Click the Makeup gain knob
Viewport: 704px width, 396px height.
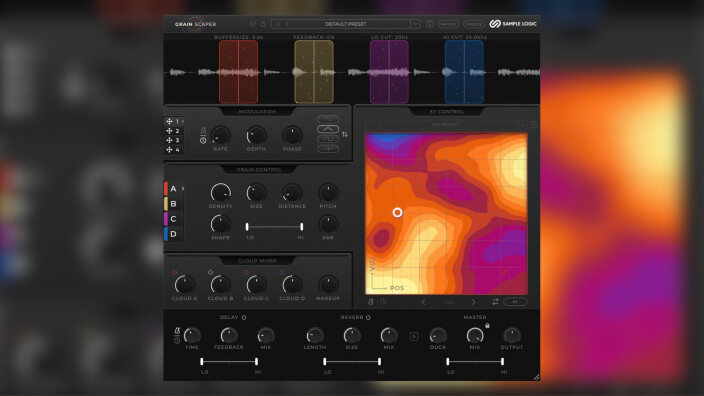point(328,285)
